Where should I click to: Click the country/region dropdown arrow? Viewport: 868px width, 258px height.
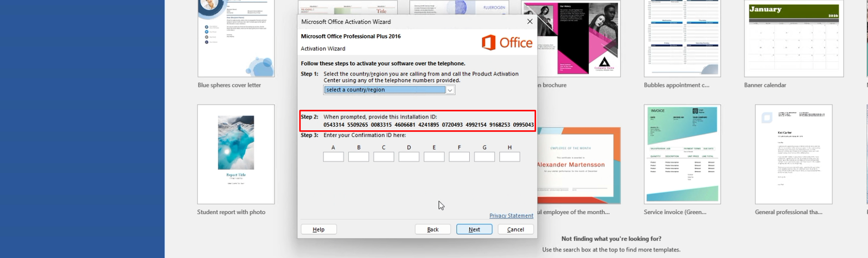pyautogui.click(x=450, y=90)
